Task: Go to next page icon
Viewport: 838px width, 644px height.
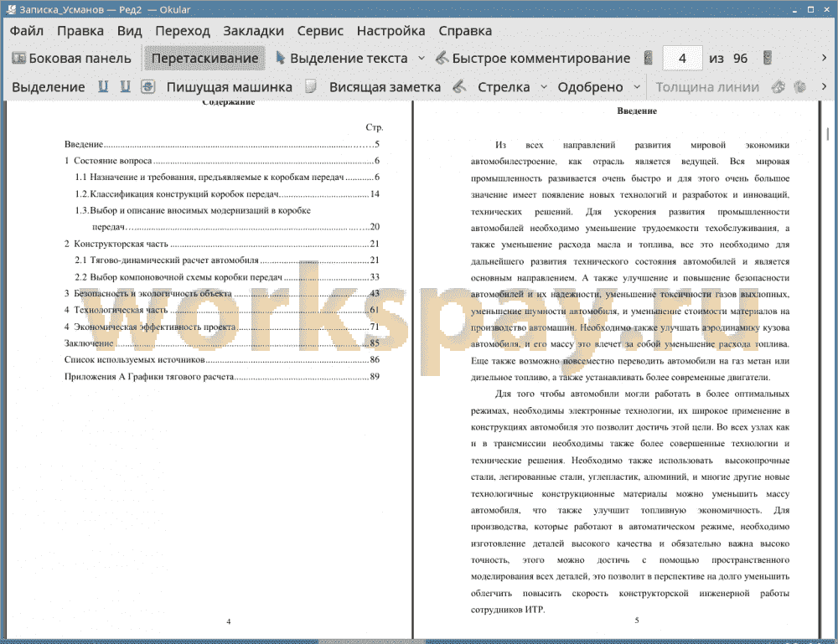Action: (x=768, y=59)
